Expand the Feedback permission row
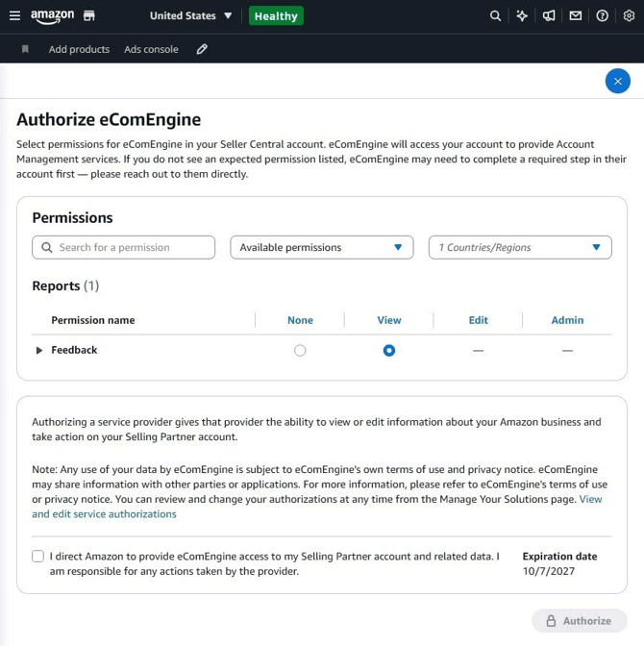 39,350
